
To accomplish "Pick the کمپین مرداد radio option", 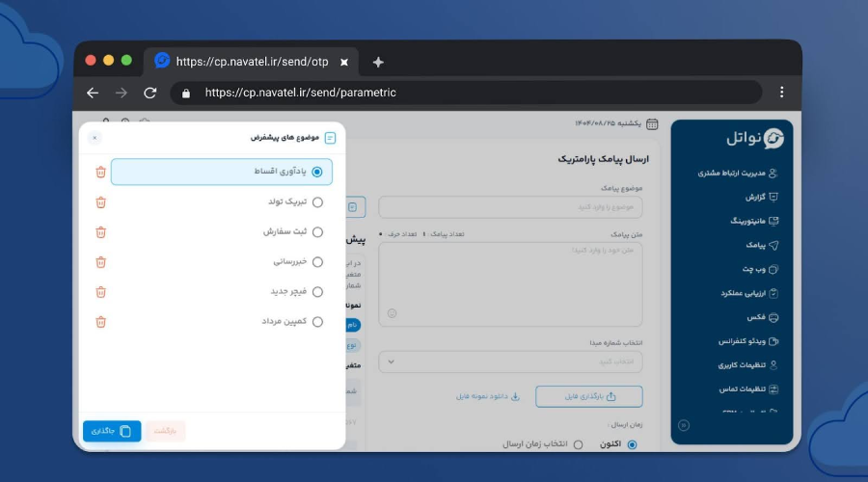I will (317, 322).
